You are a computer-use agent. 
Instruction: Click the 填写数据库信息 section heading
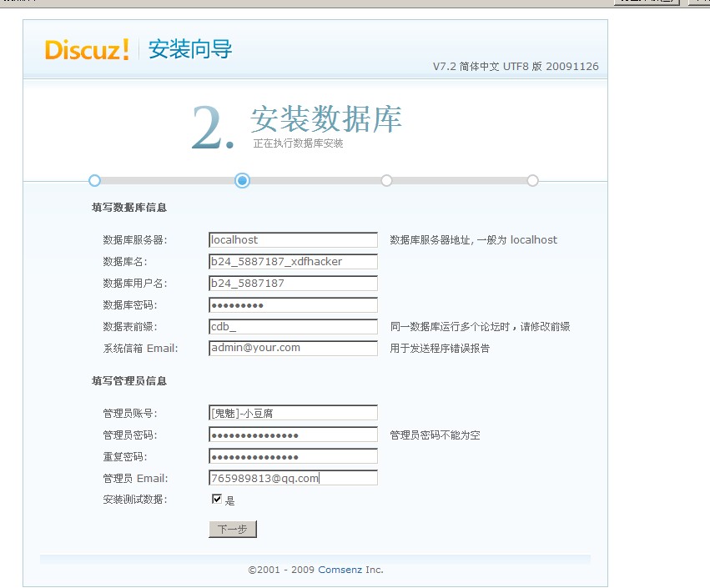tap(129, 208)
